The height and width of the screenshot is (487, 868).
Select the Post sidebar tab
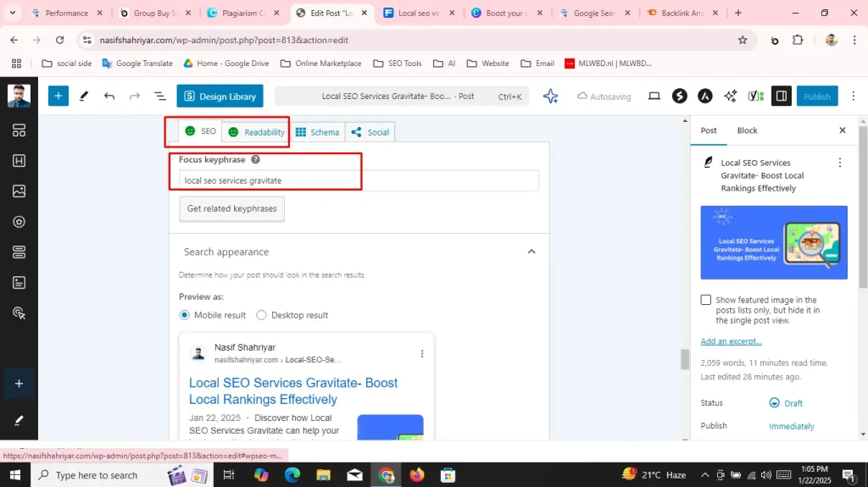709,130
